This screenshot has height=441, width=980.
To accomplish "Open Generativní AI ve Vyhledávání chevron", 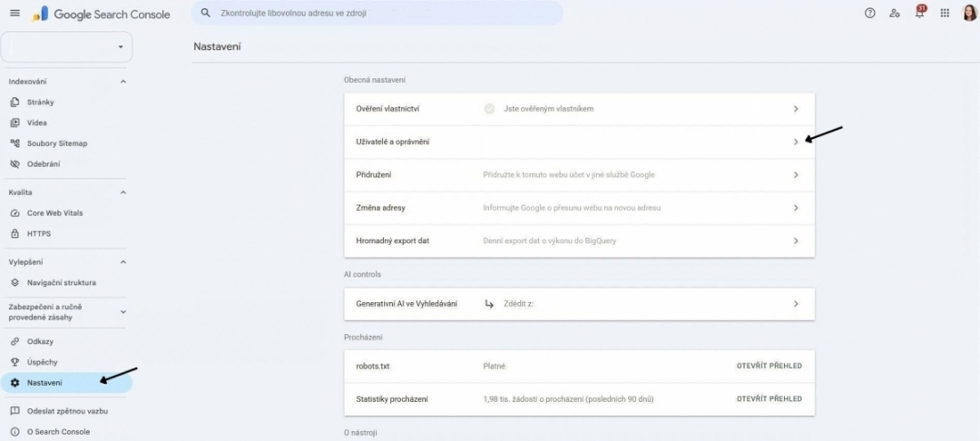I will point(796,304).
